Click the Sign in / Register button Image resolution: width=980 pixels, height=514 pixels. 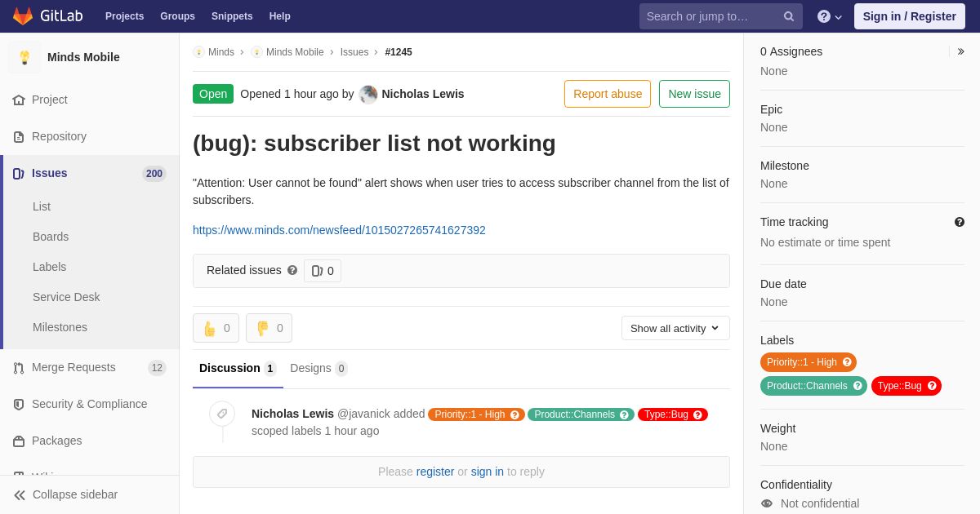(910, 16)
